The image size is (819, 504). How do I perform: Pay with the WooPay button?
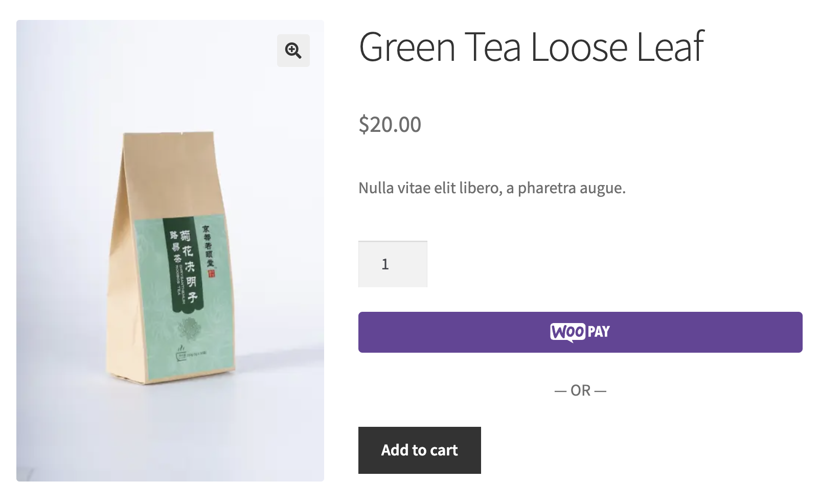pyautogui.click(x=581, y=332)
